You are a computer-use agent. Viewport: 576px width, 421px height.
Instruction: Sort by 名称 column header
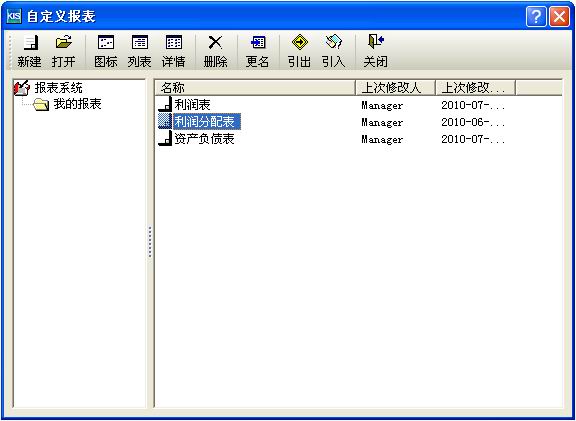(255, 88)
